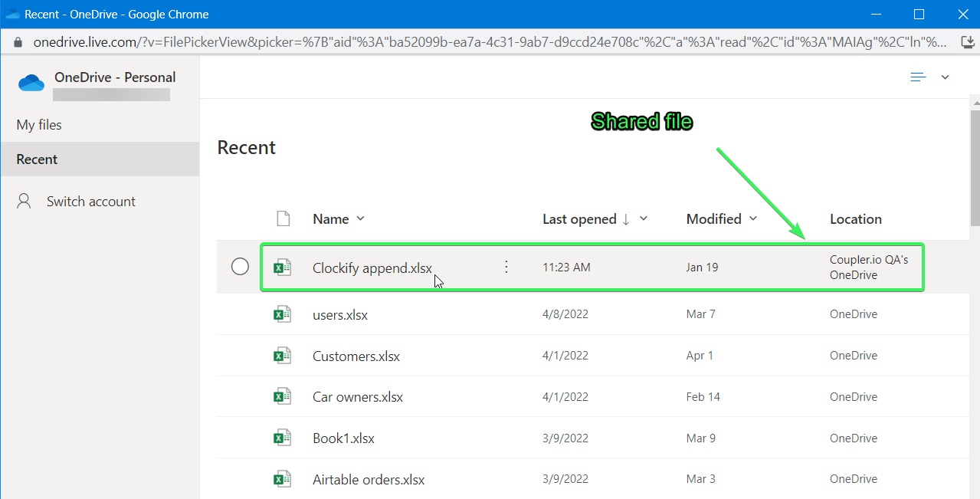Click the Location column header
980x499 pixels.
tap(855, 219)
